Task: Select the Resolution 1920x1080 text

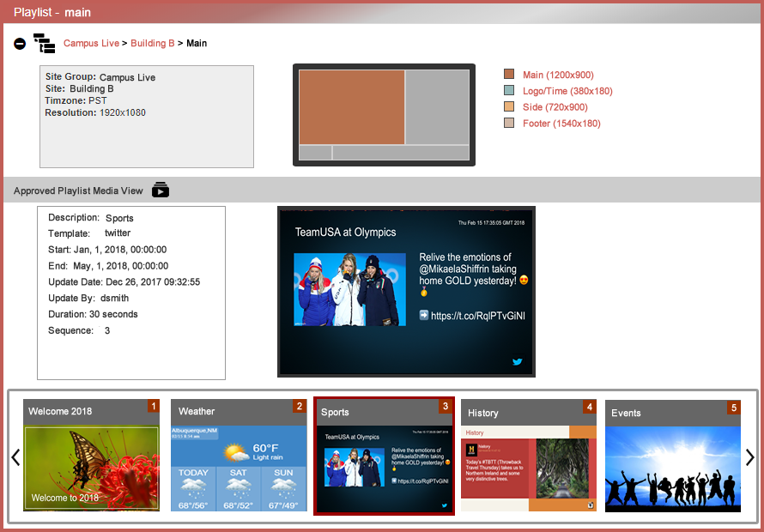Action: click(95, 112)
